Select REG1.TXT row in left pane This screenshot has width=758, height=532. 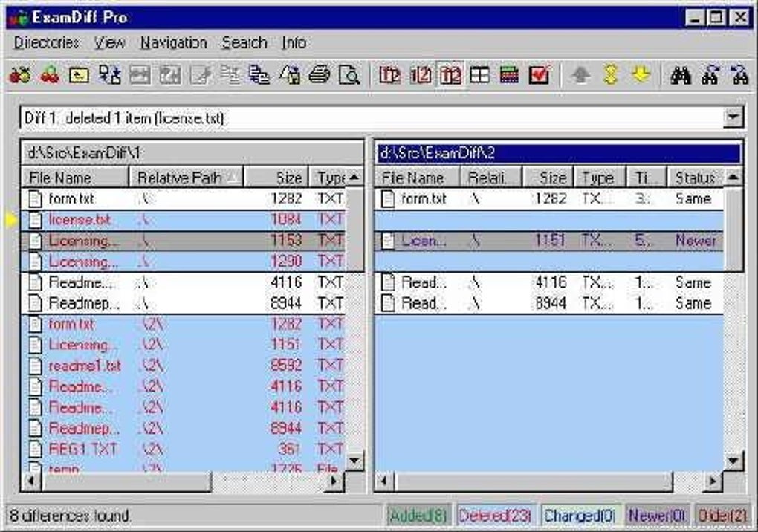pyautogui.click(x=184, y=450)
